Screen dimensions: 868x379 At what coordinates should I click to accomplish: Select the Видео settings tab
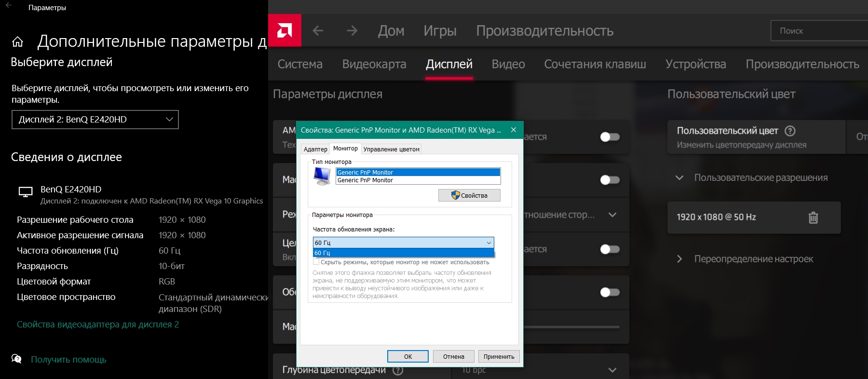[508, 64]
